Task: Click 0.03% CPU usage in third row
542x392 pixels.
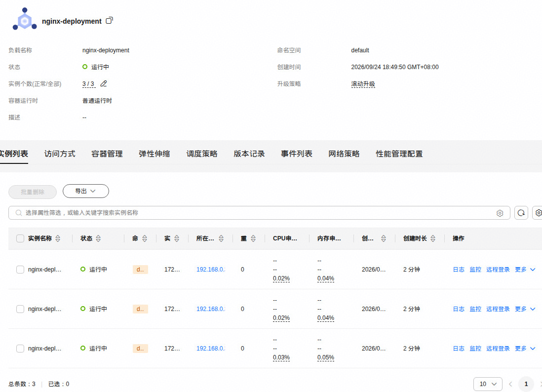Action: 281,357
